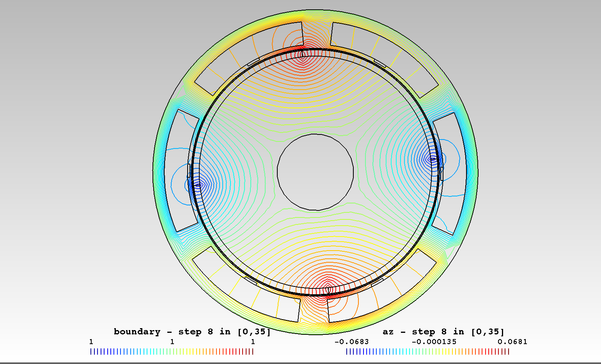Click the red flux concentration at the bottom slot opening
Viewport: 601px width, 364px height.
(328, 290)
